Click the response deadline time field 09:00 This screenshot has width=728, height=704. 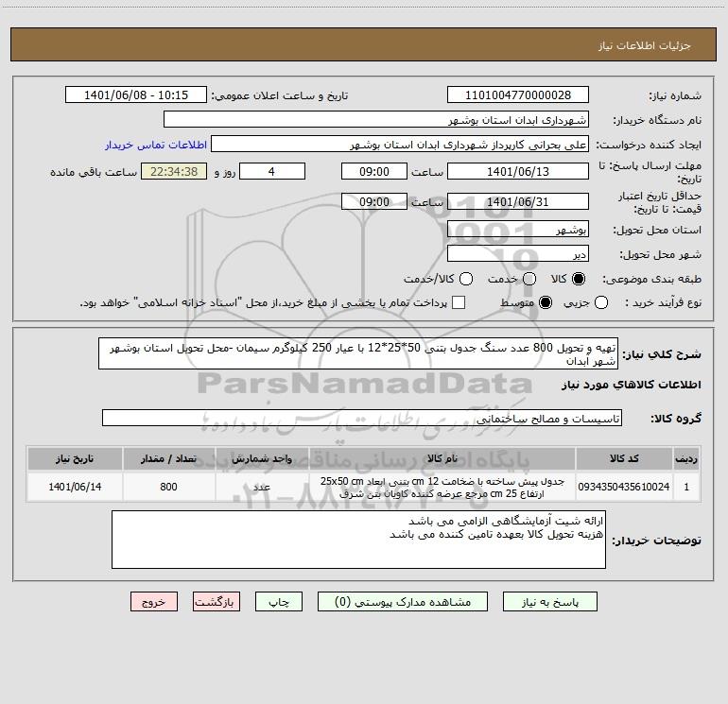pyautogui.click(x=374, y=171)
